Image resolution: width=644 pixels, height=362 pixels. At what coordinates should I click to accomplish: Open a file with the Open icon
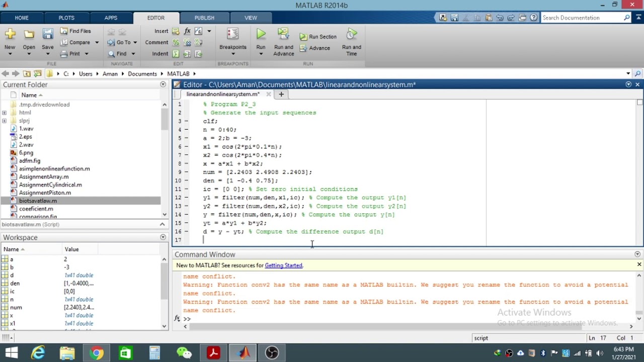29,34
